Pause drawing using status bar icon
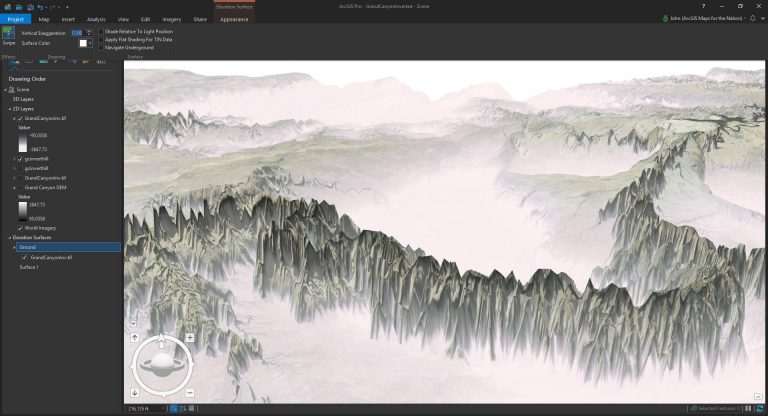This screenshot has height=416, width=768. [748, 408]
